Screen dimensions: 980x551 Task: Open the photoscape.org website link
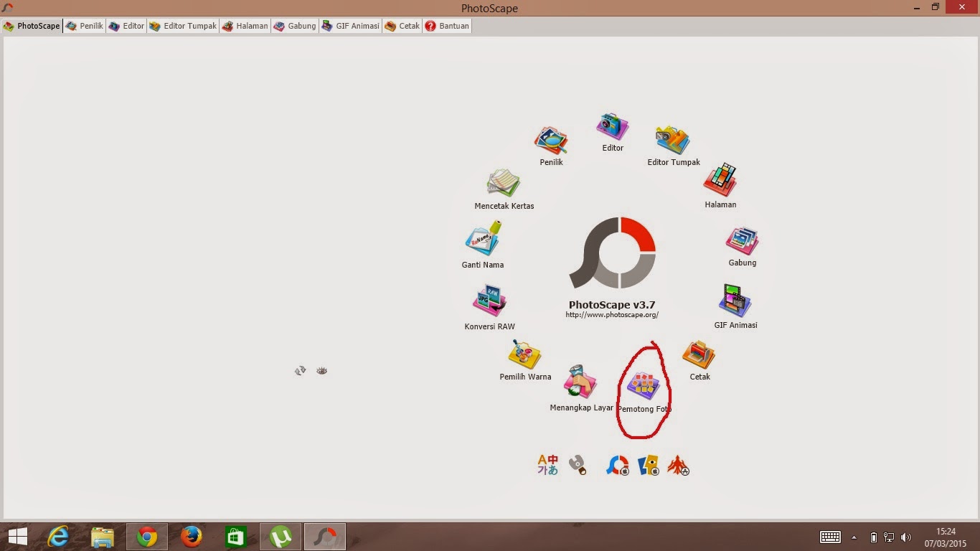[x=612, y=315]
